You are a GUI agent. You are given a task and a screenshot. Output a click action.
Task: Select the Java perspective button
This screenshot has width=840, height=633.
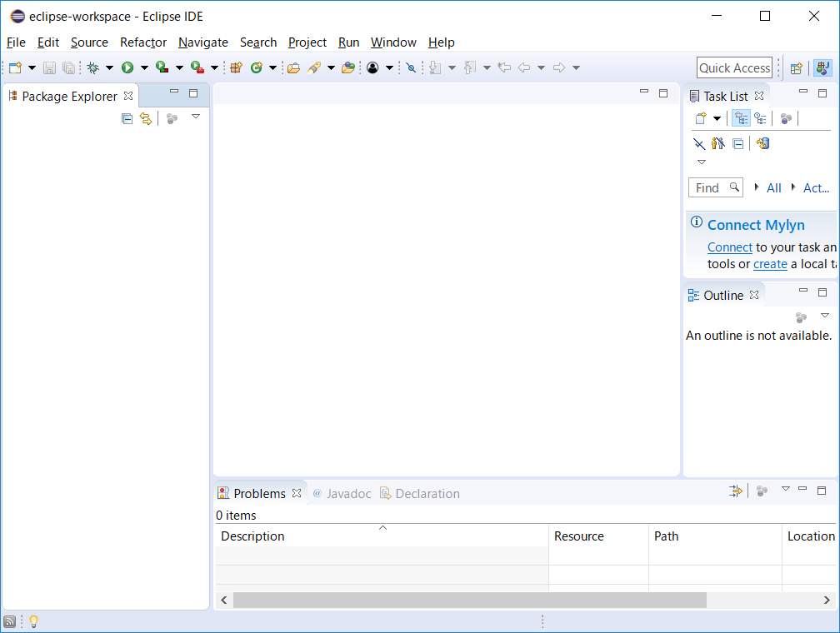(x=822, y=68)
